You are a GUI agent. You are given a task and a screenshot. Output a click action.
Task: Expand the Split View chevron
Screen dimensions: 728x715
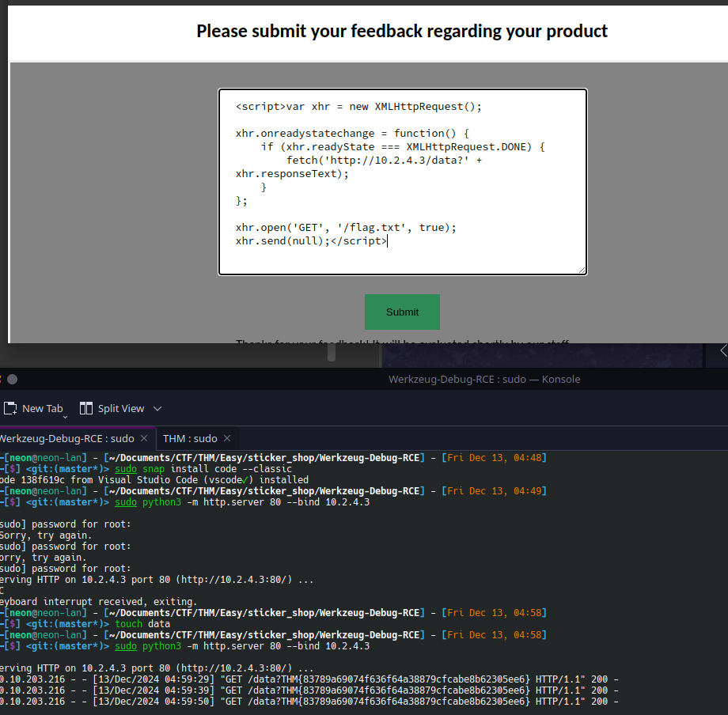pyautogui.click(x=157, y=409)
